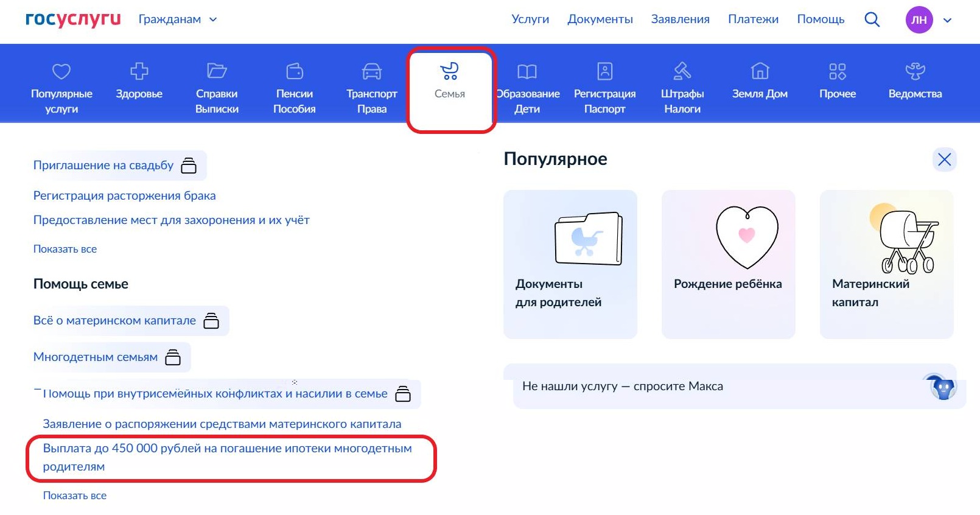Screen dimensions: 980x515
Task: Open the Макс robot assistant icon
Action: [x=943, y=387]
